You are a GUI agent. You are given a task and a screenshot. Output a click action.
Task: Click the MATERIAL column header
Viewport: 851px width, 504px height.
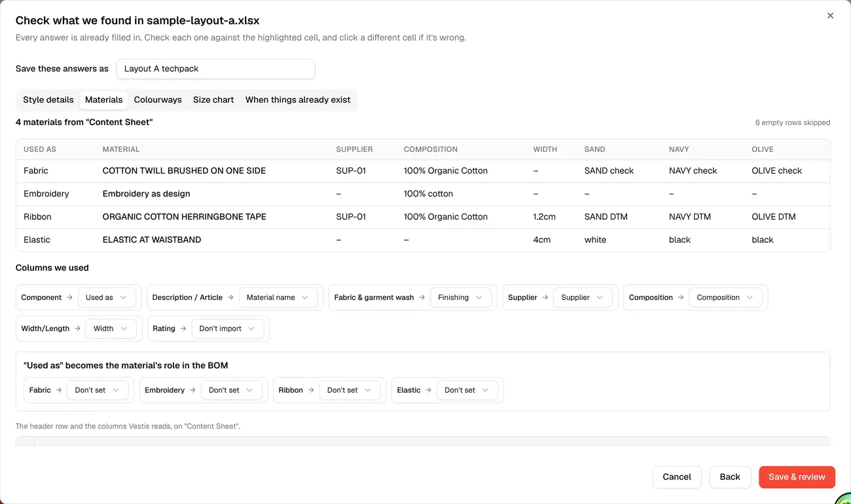coord(121,149)
